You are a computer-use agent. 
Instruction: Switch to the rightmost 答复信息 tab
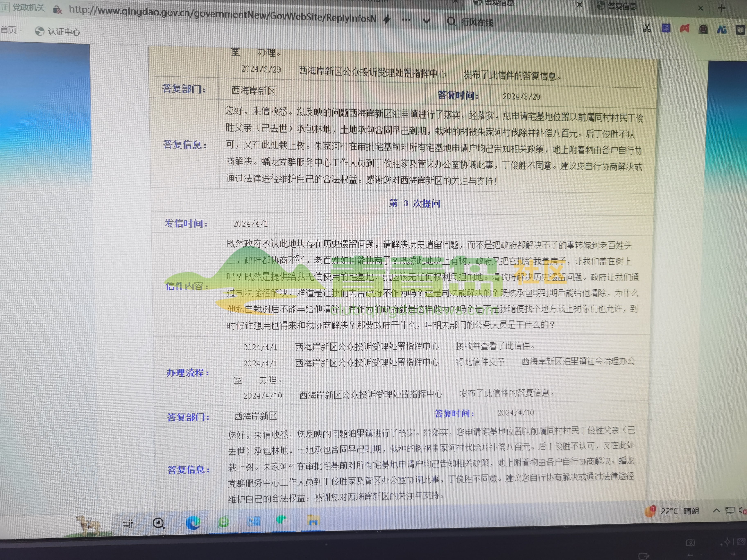(621, 6)
